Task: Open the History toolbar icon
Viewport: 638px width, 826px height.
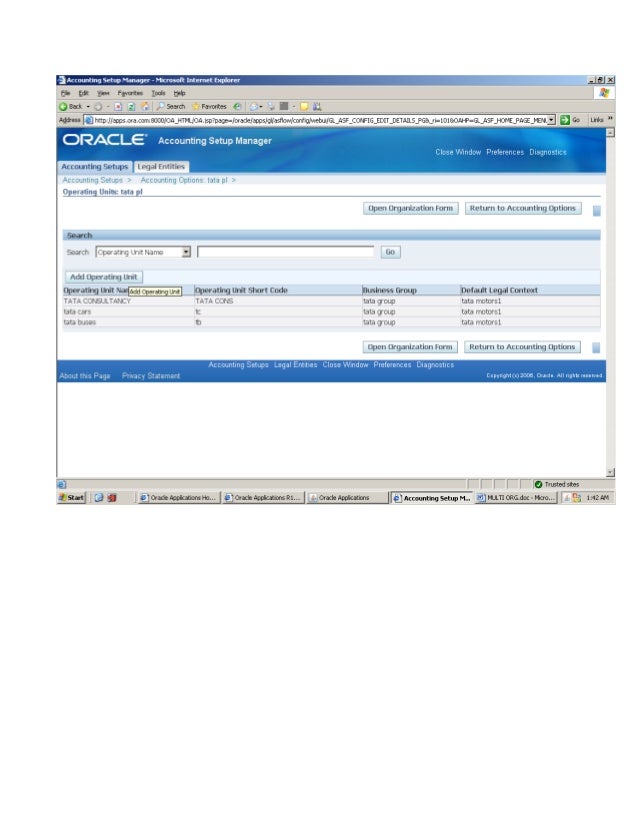Action: (237, 106)
